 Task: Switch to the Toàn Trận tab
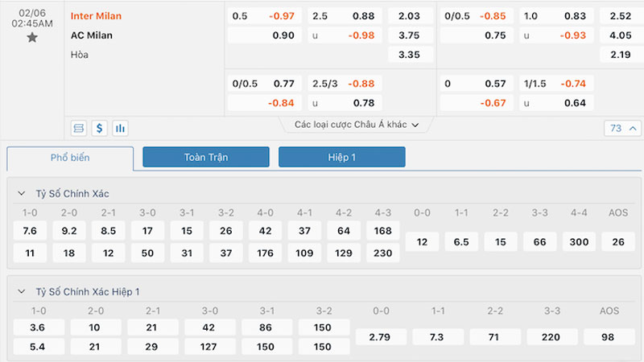click(206, 157)
